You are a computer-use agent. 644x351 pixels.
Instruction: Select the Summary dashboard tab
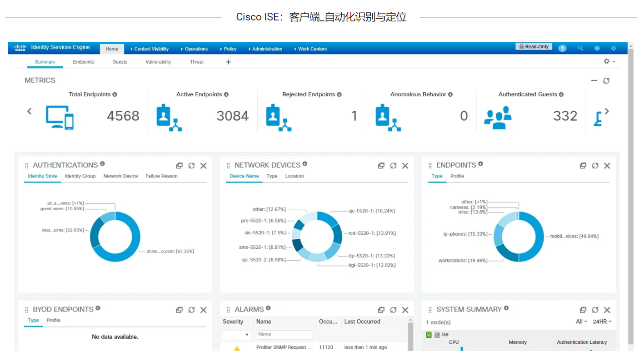[45, 62]
